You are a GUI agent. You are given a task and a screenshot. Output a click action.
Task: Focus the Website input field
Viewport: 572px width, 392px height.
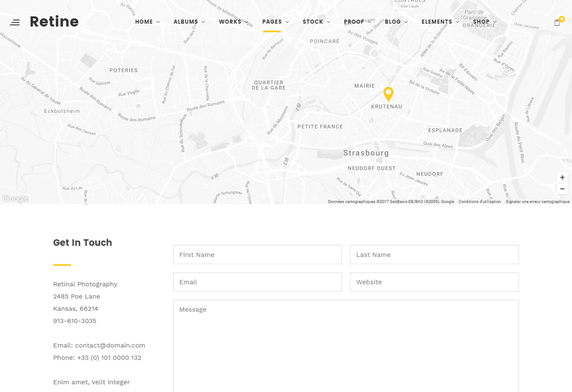pyautogui.click(x=434, y=282)
